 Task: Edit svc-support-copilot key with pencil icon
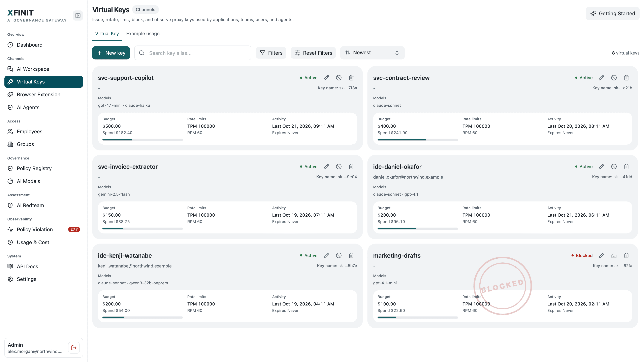tap(326, 78)
